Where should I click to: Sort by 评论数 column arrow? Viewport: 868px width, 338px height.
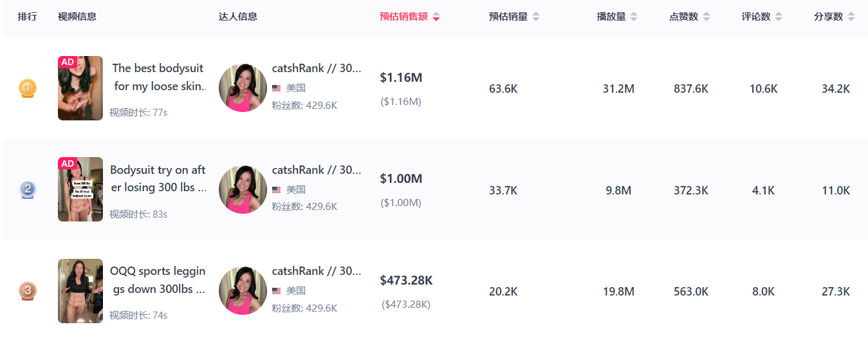pyautogui.click(x=779, y=17)
